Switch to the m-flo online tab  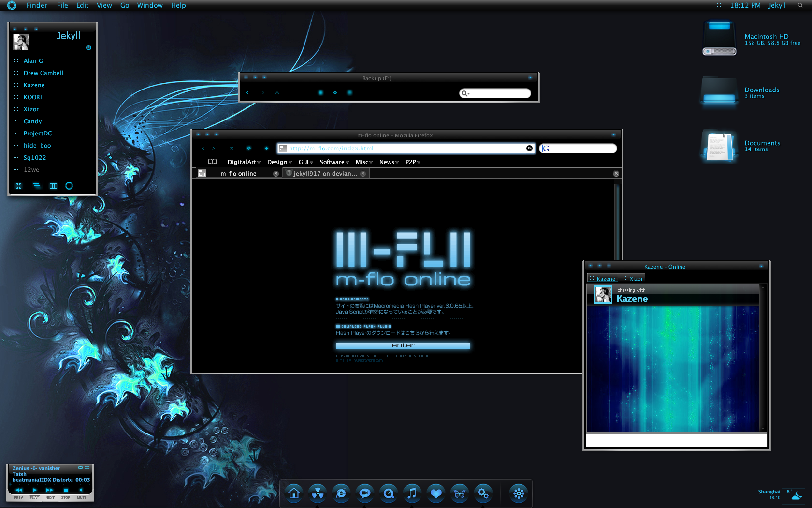(238, 173)
